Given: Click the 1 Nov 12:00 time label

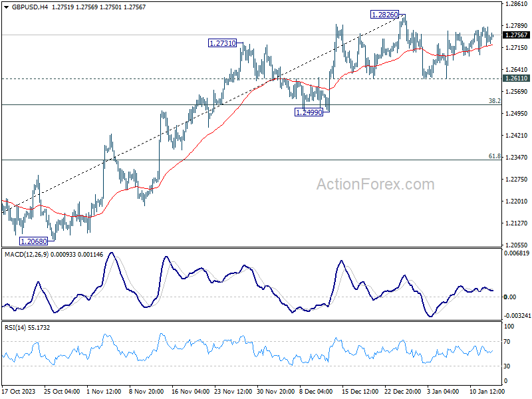Looking at the screenshot, I should (104, 391).
